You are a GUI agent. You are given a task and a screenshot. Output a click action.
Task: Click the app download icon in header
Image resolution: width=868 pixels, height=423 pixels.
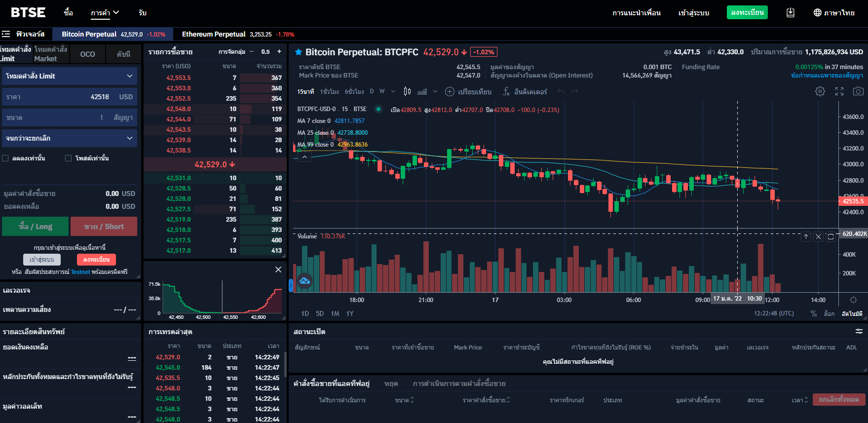(790, 13)
